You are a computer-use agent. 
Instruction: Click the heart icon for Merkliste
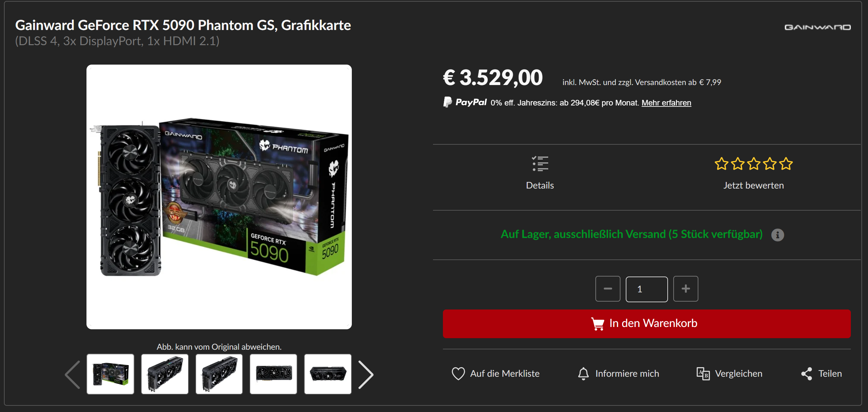pyautogui.click(x=458, y=374)
